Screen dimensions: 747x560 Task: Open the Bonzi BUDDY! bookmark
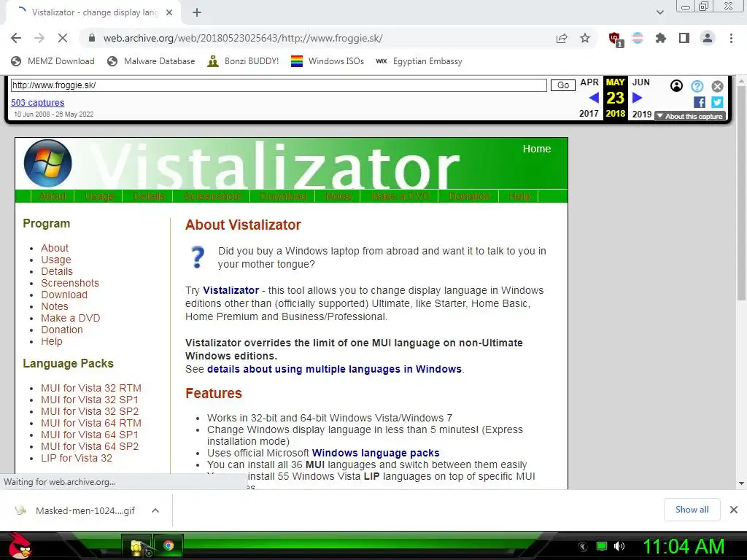[x=243, y=61]
